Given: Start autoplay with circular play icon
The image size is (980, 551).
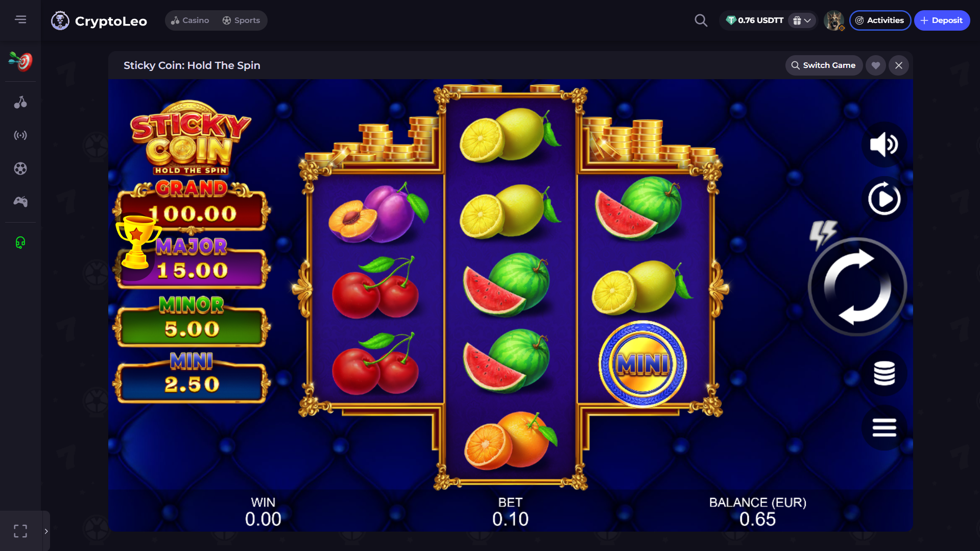Looking at the screenshot, I should coord(884,199).
